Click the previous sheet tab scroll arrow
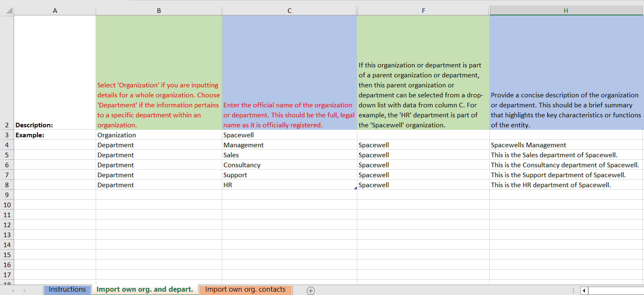Image resolution: width=644 pixels, height=295 pixels. pyautogui.click(x=13, y=290)
